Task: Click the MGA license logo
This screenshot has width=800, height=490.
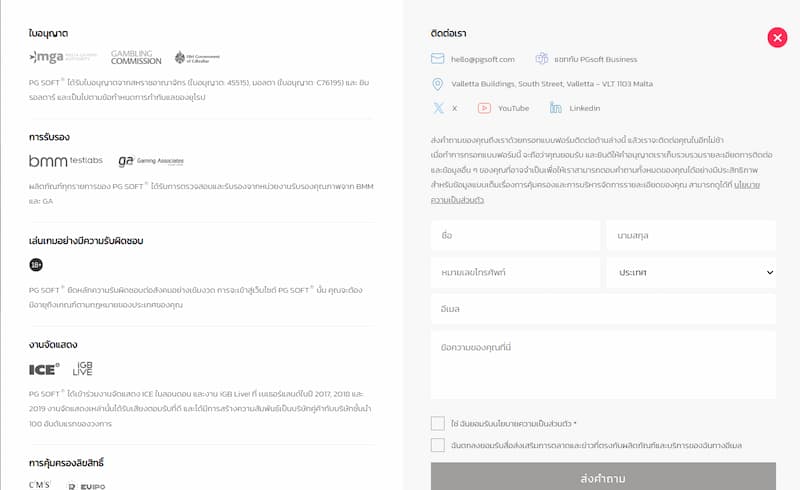Action: (x=62, y=57)
